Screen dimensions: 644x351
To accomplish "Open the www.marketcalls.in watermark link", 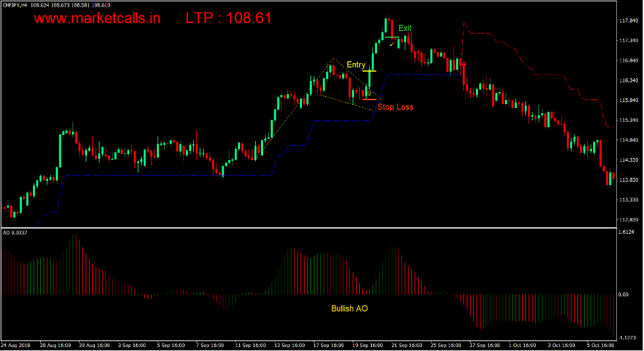I will pyautogui.click(x=97, y=18).
